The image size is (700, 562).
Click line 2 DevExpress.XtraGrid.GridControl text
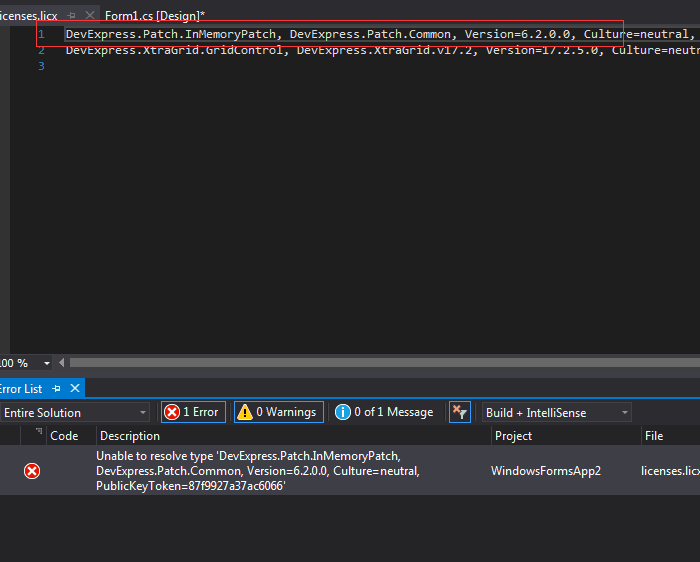[175, 50]
